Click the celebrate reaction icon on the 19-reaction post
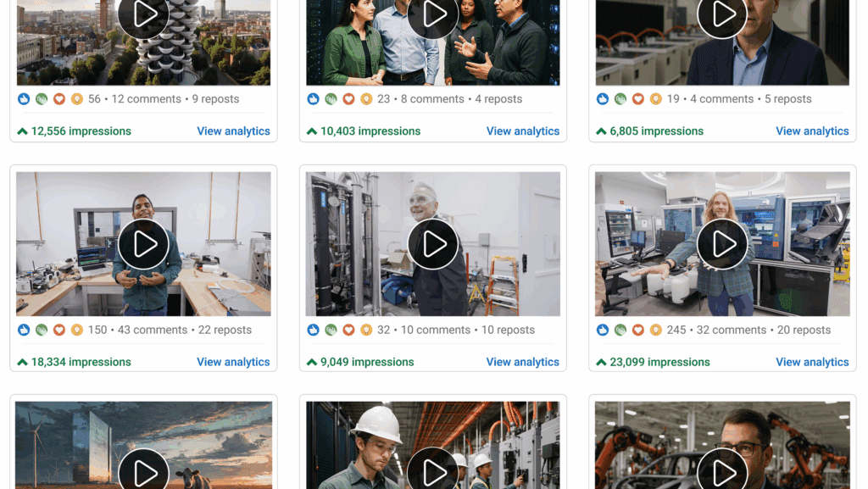The image size is (868, 489). tap(620, 99)
